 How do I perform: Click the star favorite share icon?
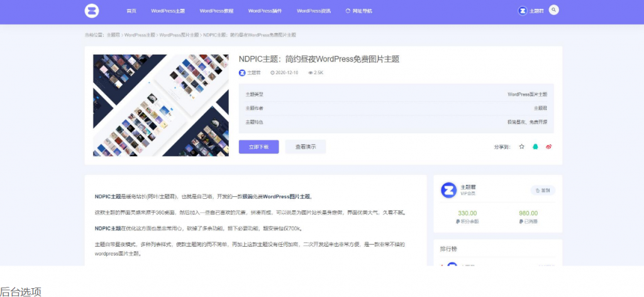(521, 147)
